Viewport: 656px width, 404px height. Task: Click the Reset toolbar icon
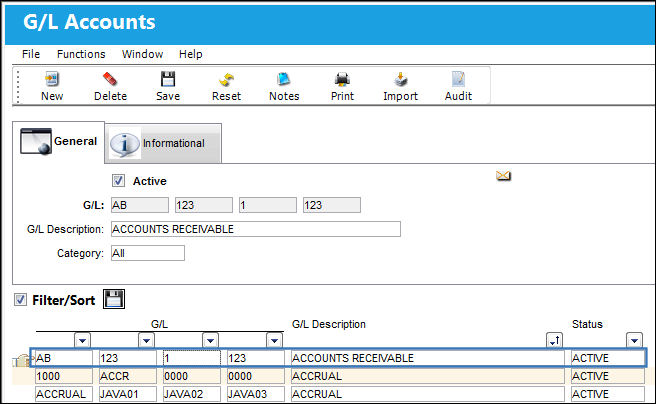click(226, 79)
